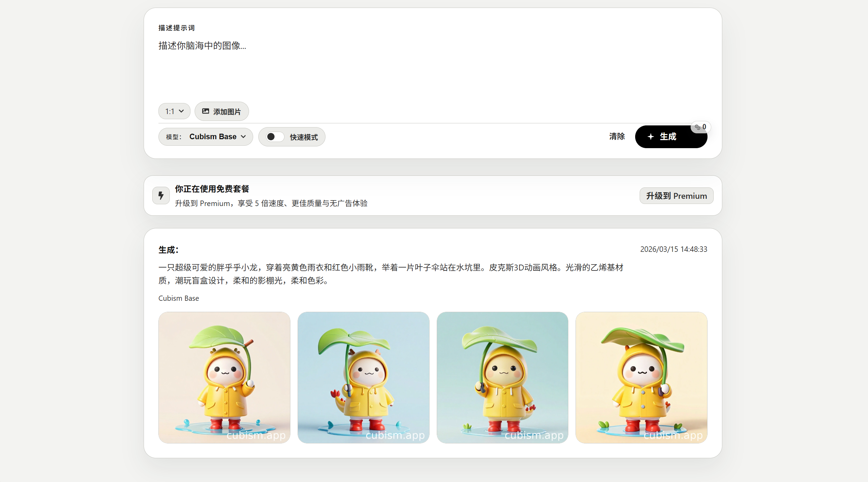Click the image icon inside 添加图片 button
The image size is (868, 482).
click(x=206, y=111)
